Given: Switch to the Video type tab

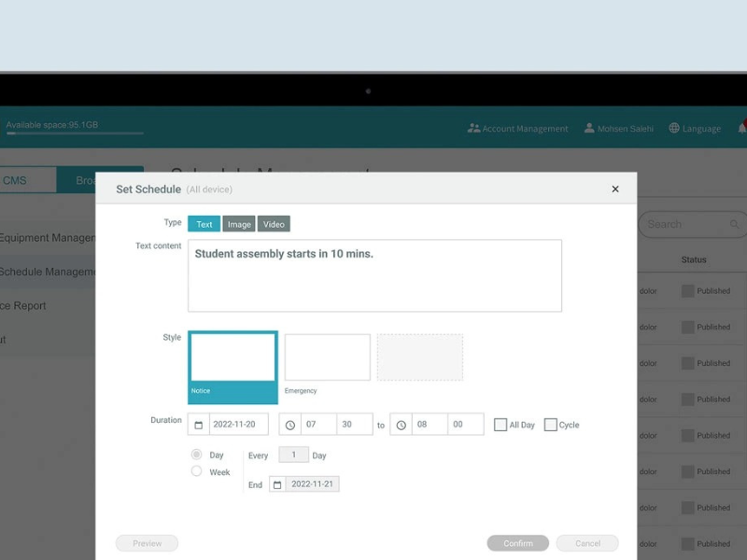Looking at the screenshot, I should coord(274,224).
